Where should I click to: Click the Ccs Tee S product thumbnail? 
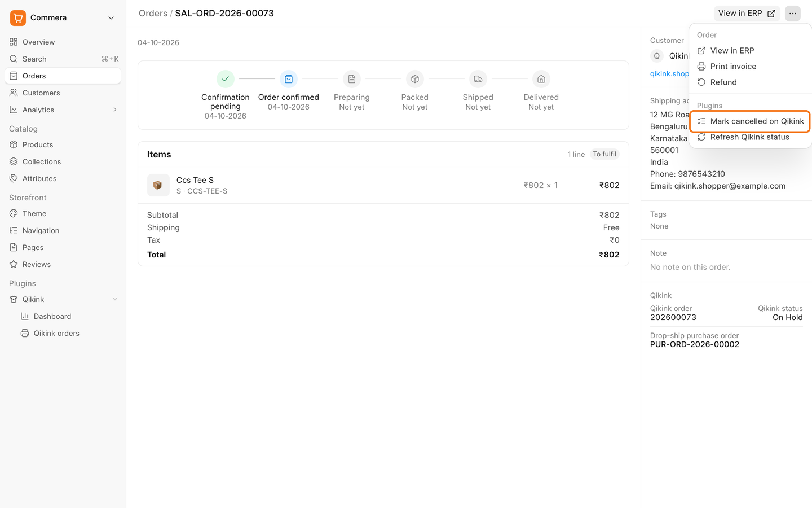(158, 185)
